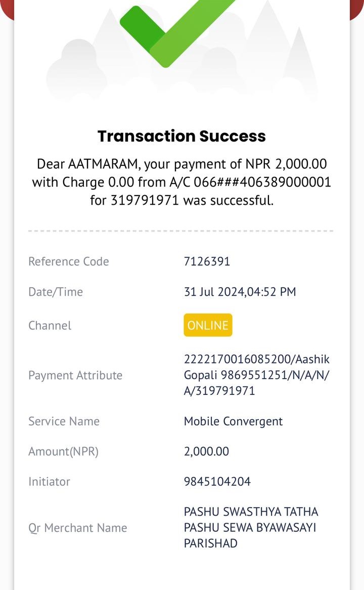
Task: Select the Amount value 2,000.00
Action: pyautogui.click(x=206, y=451)
